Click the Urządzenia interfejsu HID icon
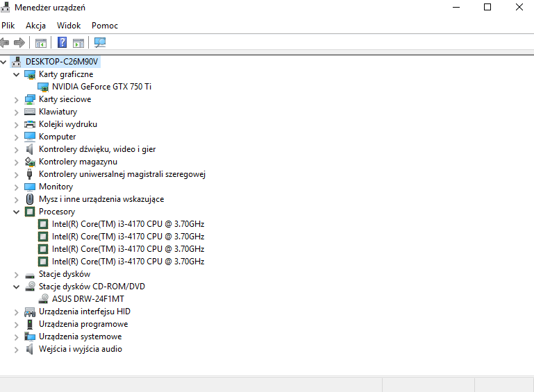This screenshot has height=392, width=534. click(30, 312)
